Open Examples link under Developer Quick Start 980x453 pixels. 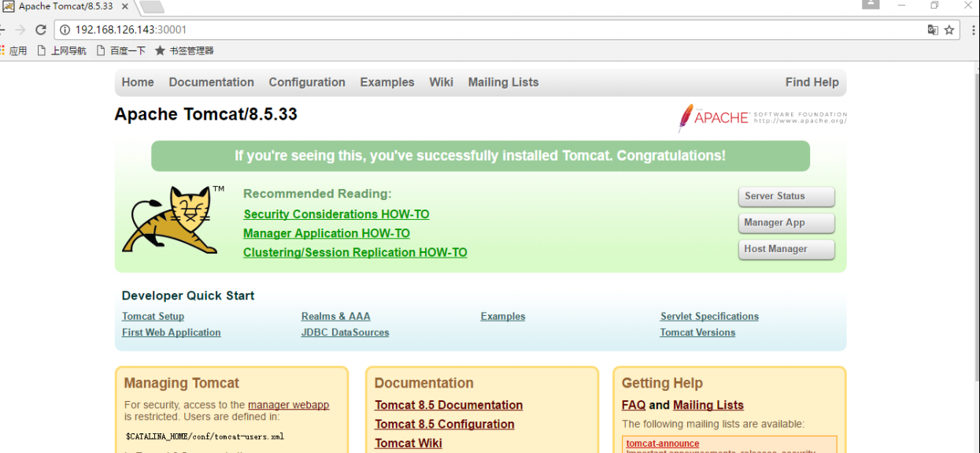coord(503,316)
